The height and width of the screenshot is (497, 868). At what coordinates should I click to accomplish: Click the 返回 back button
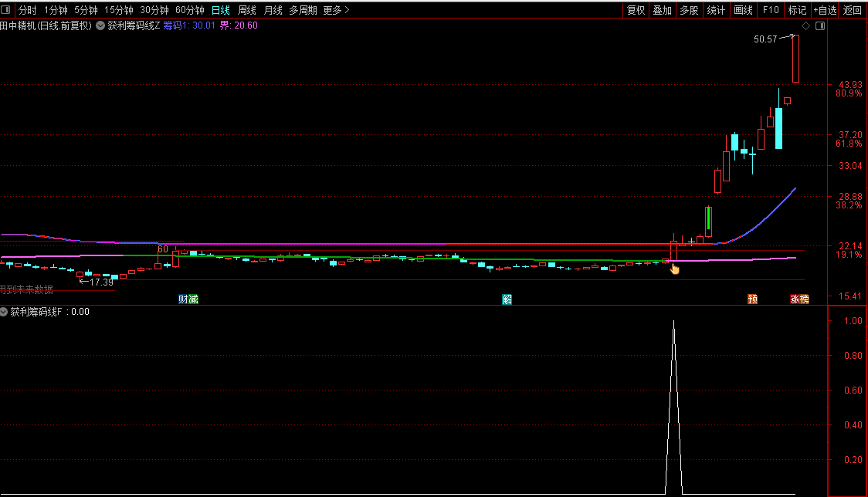coord(853,10)
